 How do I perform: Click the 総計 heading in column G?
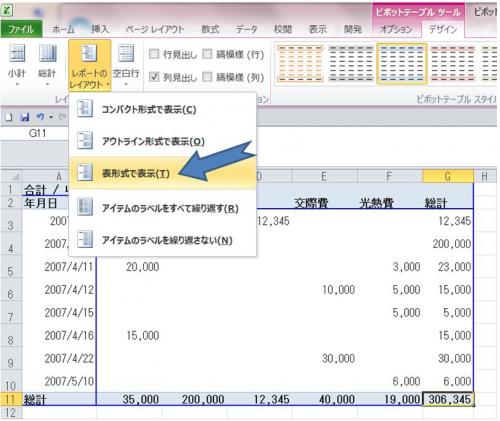tap(448, 203)
